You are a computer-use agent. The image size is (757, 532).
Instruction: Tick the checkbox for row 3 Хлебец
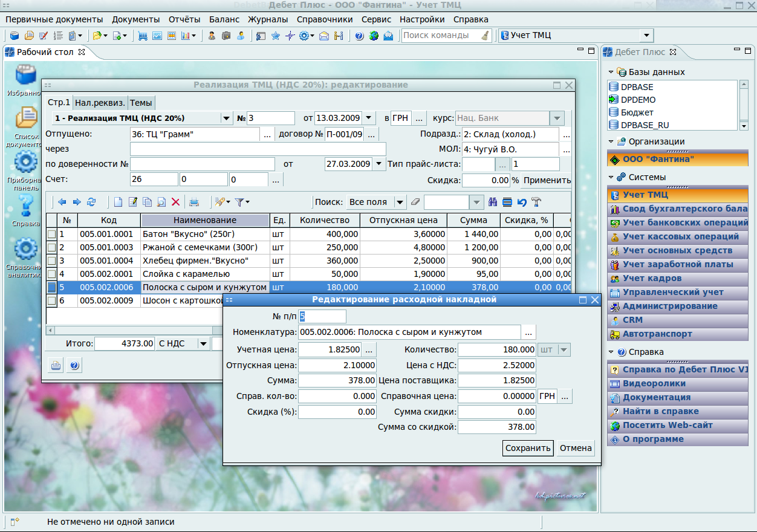52,261
